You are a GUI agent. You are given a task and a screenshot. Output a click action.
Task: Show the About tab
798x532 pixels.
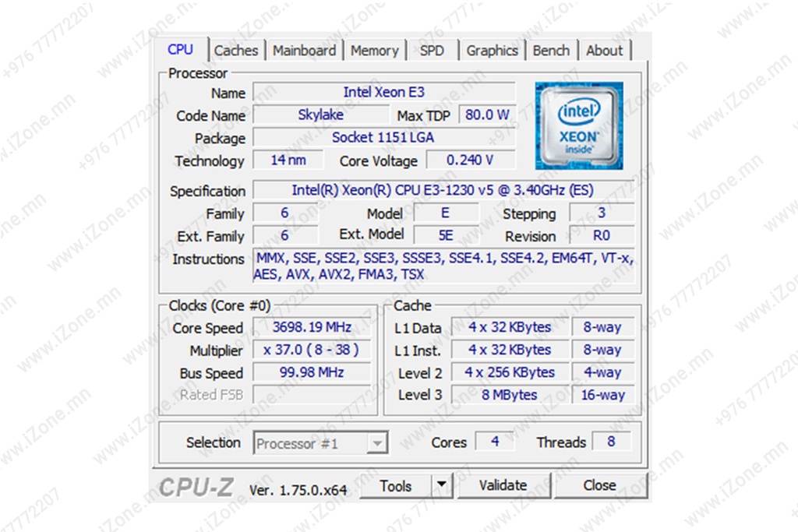pyautogui.click(x=605, y=51)
